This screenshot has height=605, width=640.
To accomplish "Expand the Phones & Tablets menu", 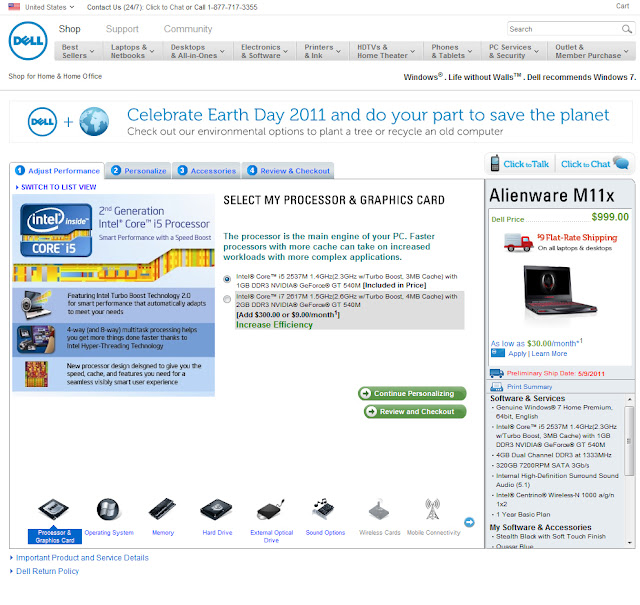I will (x=451, y=51).
